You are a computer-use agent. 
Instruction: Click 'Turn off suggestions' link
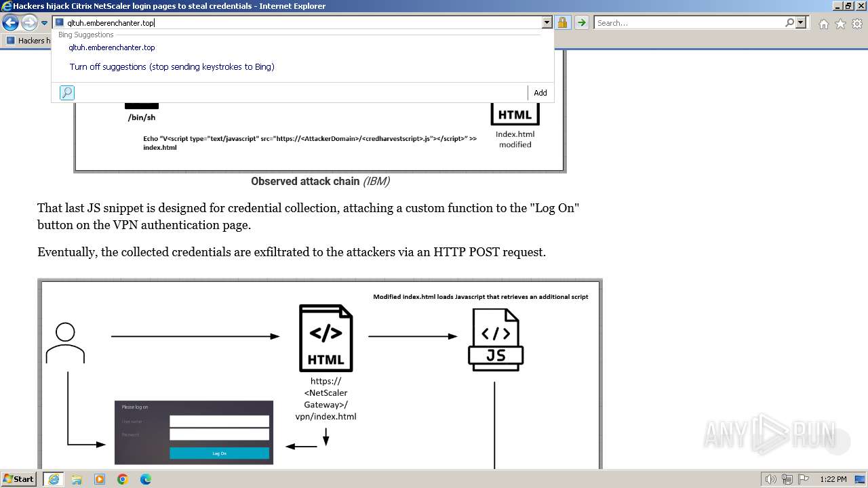pyautogui.click(x=172, y=66)
